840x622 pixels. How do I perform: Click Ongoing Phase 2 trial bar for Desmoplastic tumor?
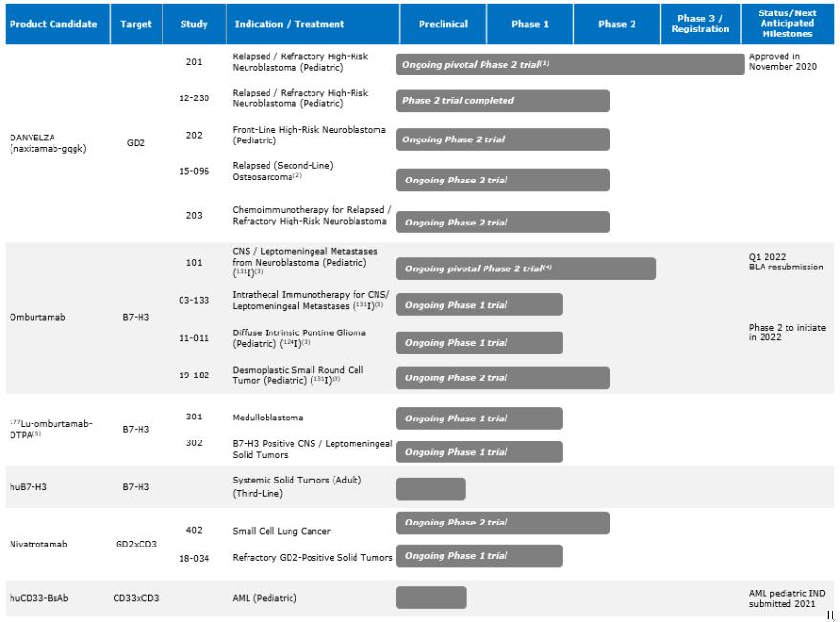click(503, 377)
